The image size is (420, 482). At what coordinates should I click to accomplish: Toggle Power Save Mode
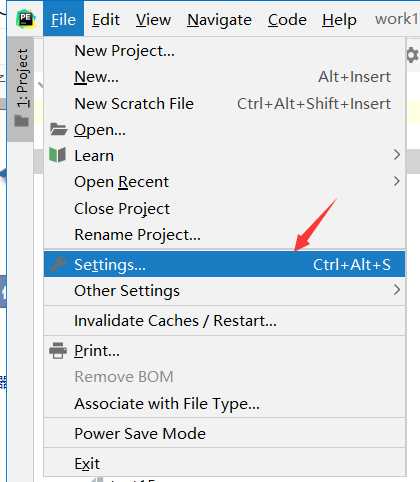pyautogui.click(x=225, y=433)
